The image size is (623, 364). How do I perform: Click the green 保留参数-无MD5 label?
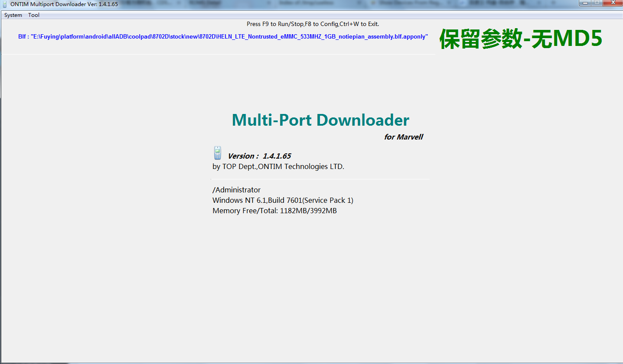pos(521,39)
